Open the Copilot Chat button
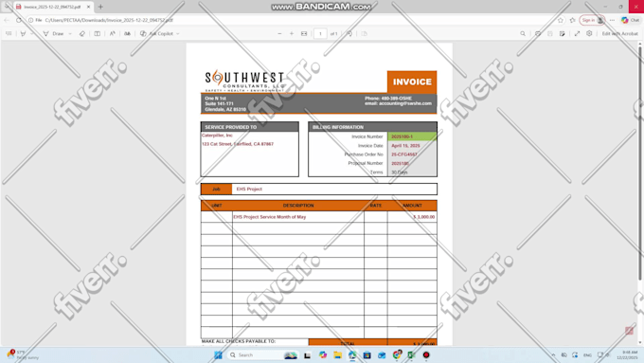The image size is (644, 363). [631, 20]
